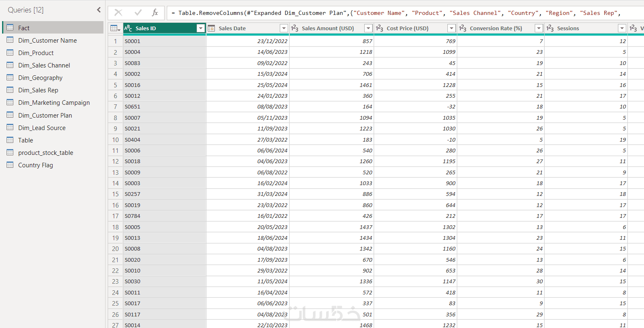The width and height of the screenshot is (644, 328).
Task: Click the table icon beside Country Flag query
Action: (10, 165)
